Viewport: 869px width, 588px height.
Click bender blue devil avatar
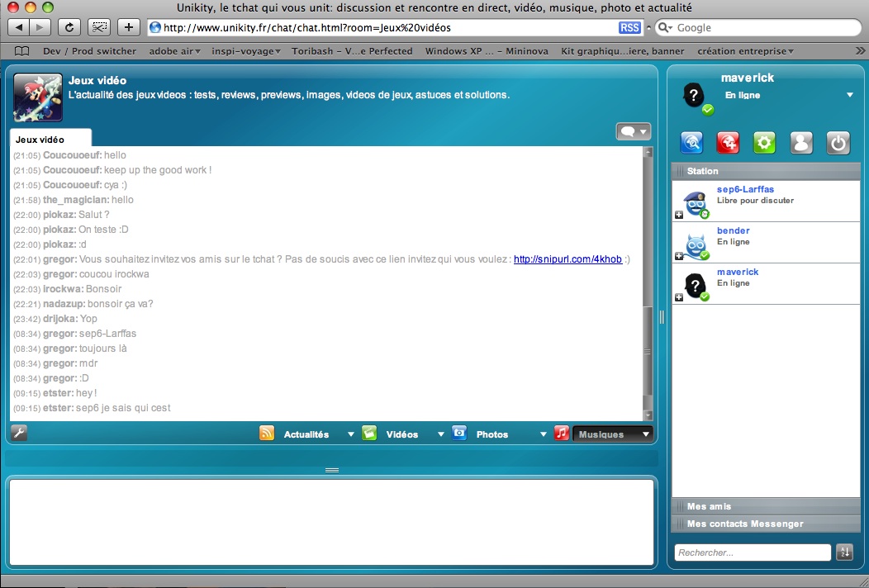tap(696, 246)
